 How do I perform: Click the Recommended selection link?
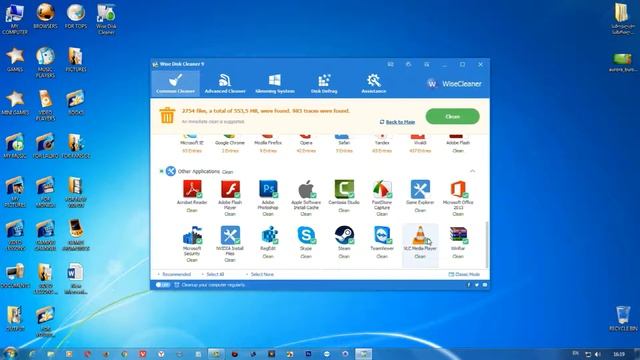pyautogui.click(x=176, y=274)
